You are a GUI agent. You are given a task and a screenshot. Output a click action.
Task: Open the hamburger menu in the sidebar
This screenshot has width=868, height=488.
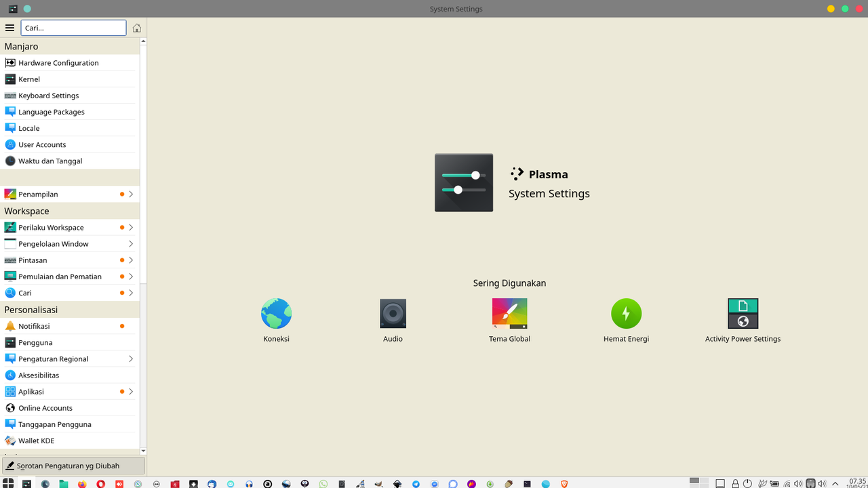coord(9,28)
